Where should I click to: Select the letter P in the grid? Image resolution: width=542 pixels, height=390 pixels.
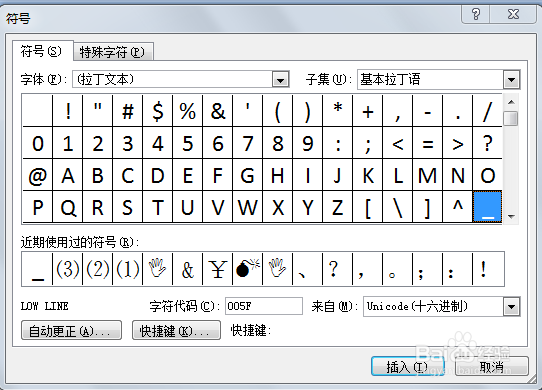click(x=37, y=207)
